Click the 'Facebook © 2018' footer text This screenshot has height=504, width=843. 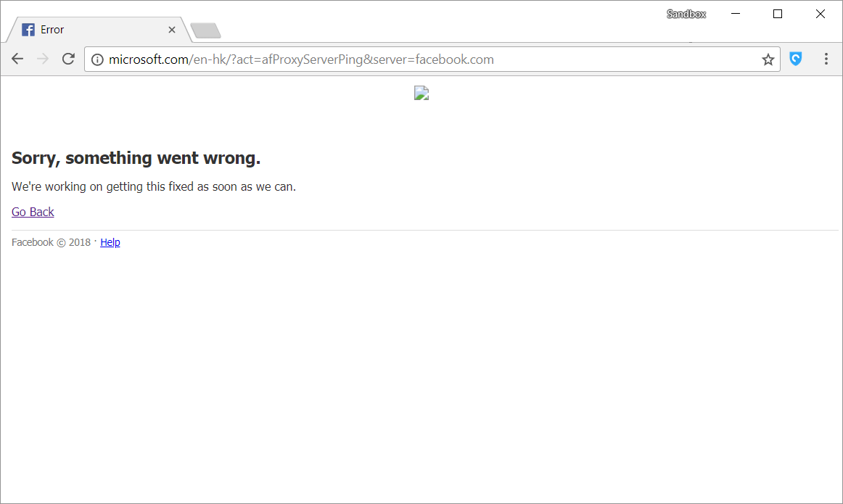[51, 242]
